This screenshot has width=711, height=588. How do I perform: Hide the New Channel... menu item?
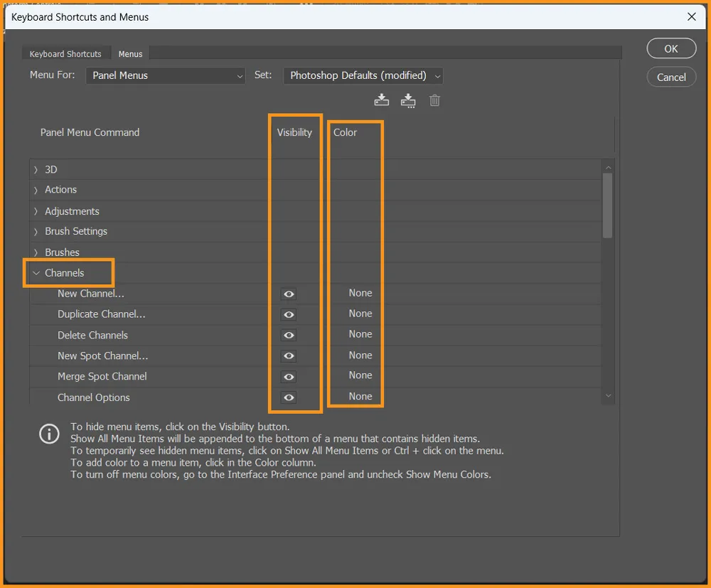[x=289, y=294]
